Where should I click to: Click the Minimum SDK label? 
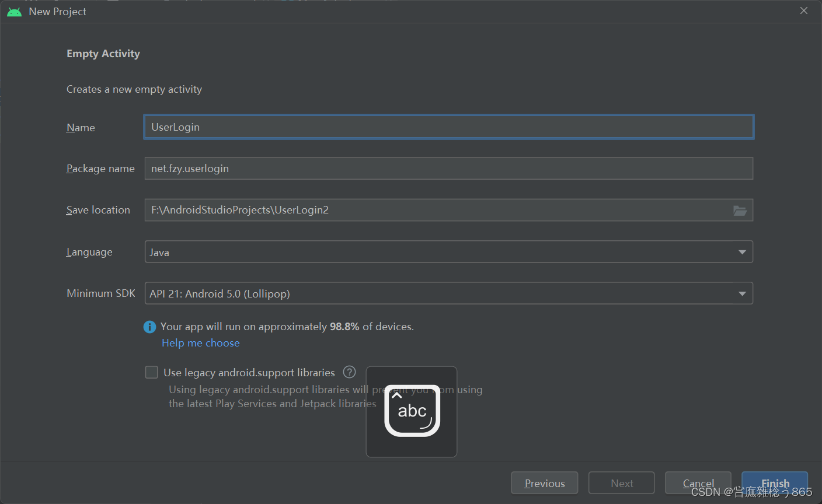click(x=101, y=293)
